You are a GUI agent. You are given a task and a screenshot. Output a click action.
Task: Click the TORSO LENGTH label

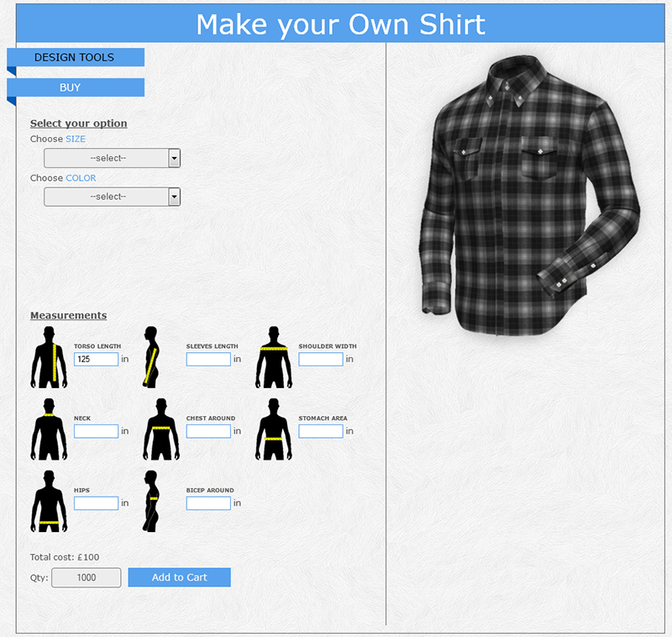point(97,346)
